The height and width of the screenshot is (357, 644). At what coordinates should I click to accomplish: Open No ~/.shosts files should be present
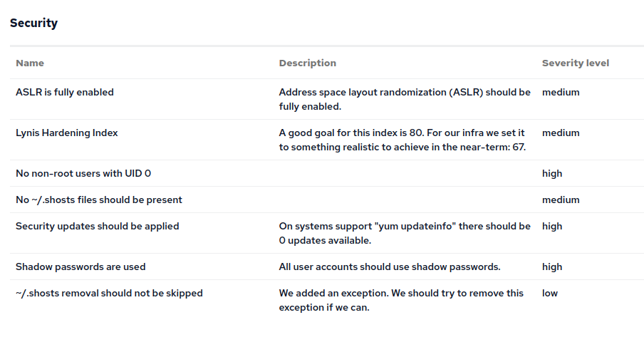[x=99, y=200]
